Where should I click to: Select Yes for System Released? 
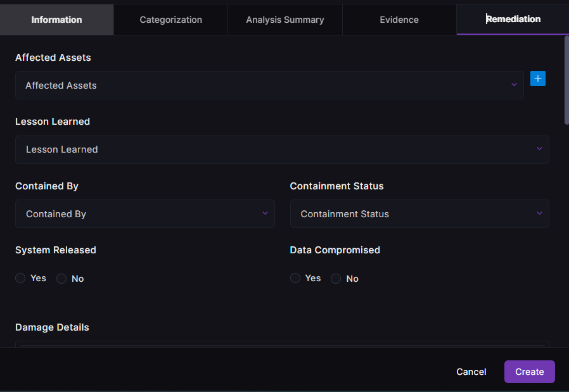(x=21, y=279)
